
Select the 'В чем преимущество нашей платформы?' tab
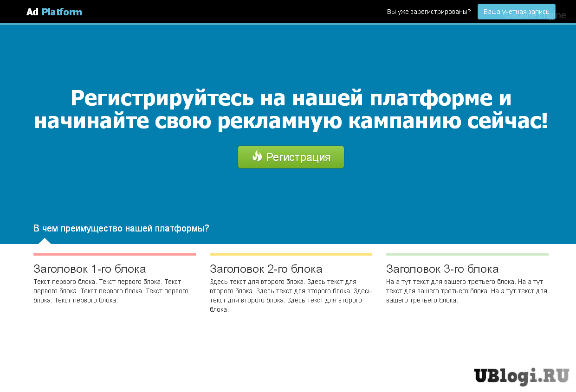pos(121,229)
